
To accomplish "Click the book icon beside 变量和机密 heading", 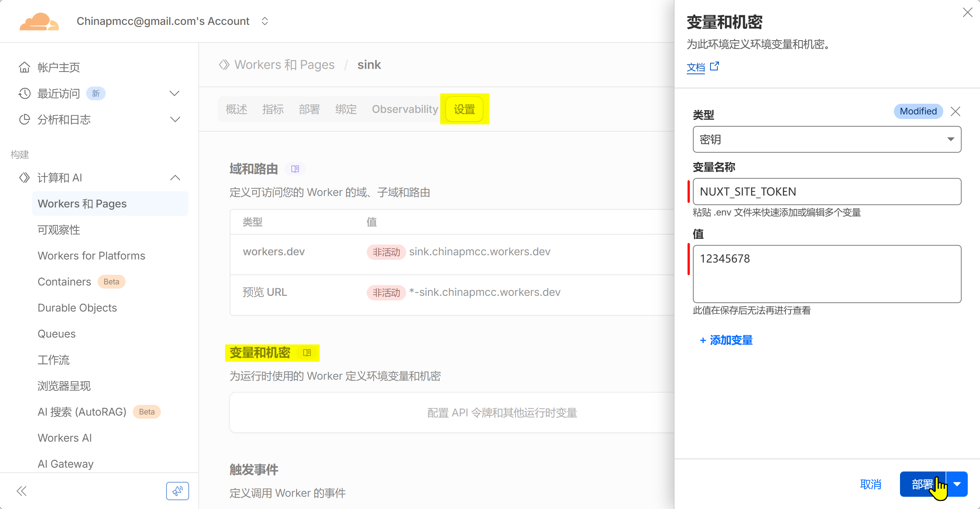I will pos(307,352).
